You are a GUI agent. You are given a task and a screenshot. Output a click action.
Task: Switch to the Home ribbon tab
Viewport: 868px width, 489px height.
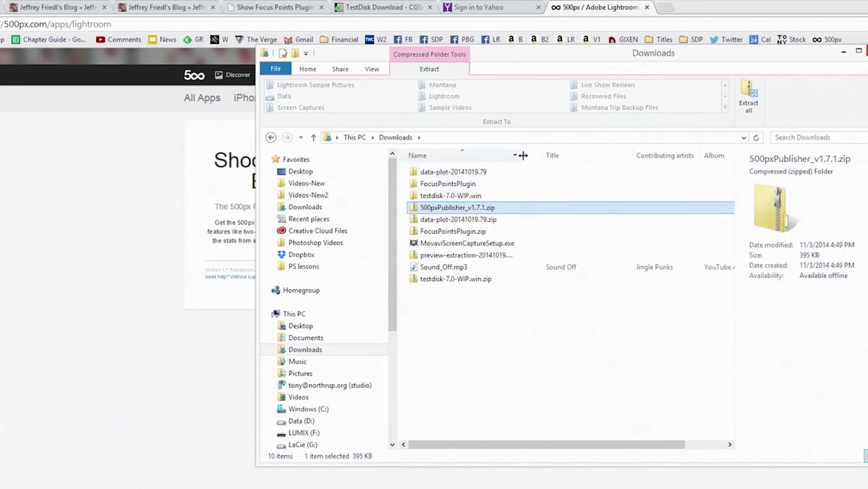coord(307,69)
